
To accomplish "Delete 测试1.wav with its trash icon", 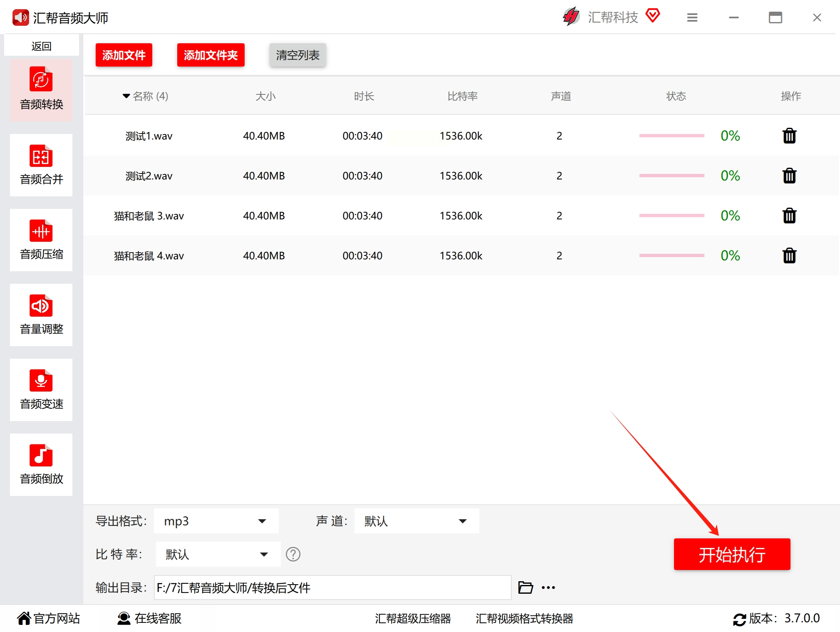I will tap(789, 136).
